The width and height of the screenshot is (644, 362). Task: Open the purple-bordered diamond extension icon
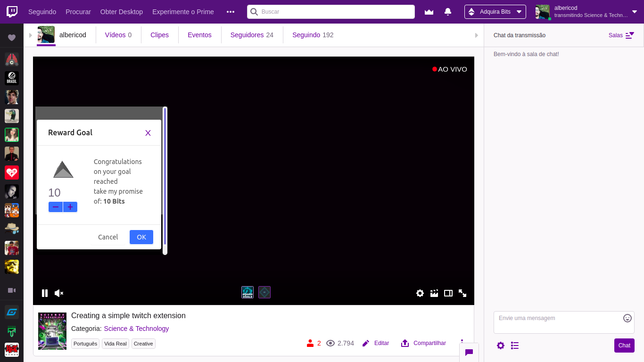pyautogui.click(x=264, y=292)
